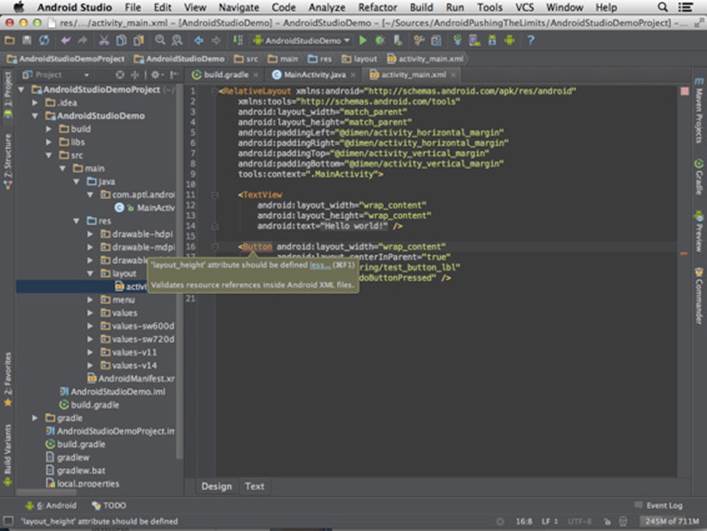The width and height of the screenshot is (707, 531).
Task: Expand the values-sw600dp folder
Action: pyautogui.click(x=90, y=326)
